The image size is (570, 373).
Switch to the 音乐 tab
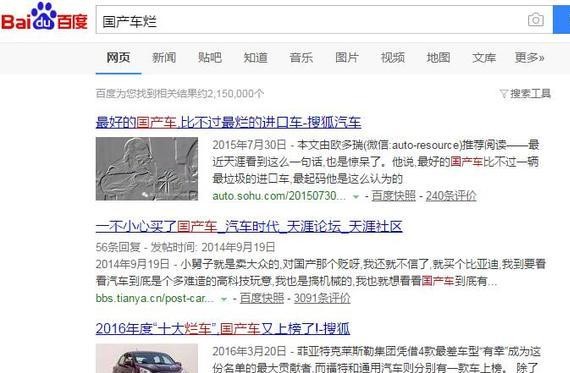pyautogui.click(x=301, y=57)
